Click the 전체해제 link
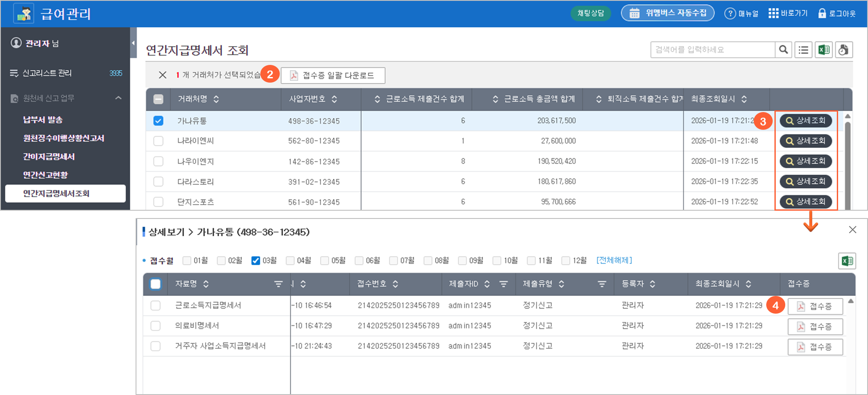Screen dimensions: 868x395 (614, 260)
